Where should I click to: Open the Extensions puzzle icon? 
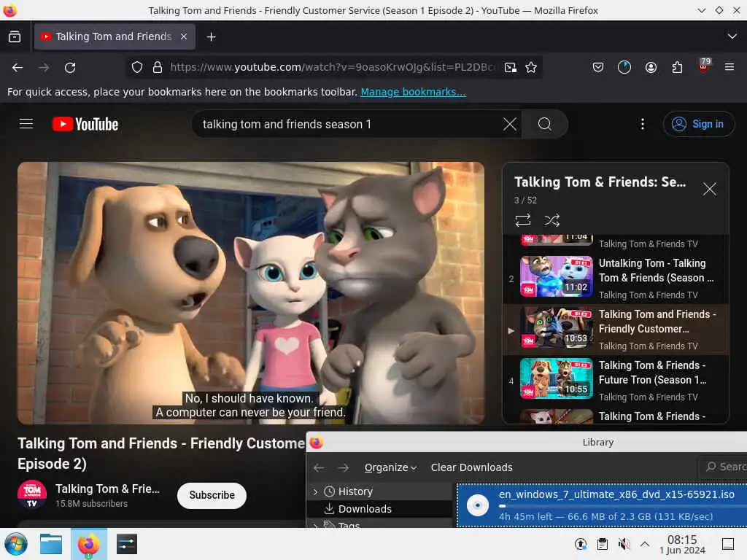[677, 67]
